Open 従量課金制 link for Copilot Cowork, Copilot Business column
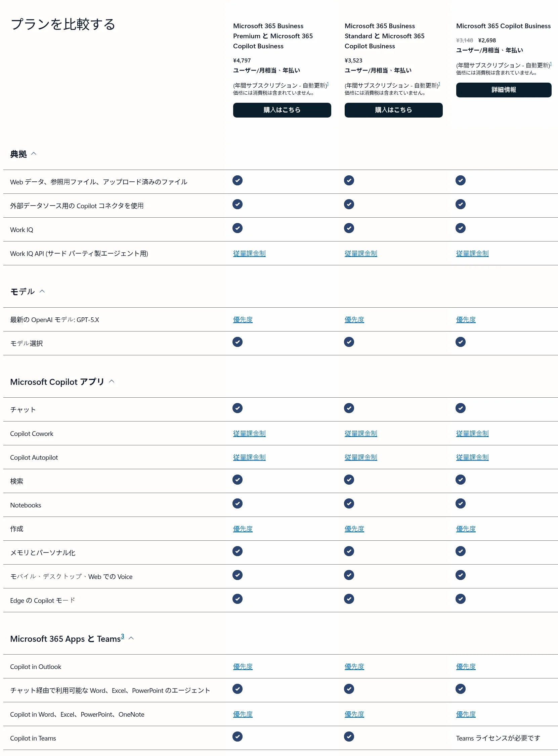The image size is (558, 756). pos(472,433)
